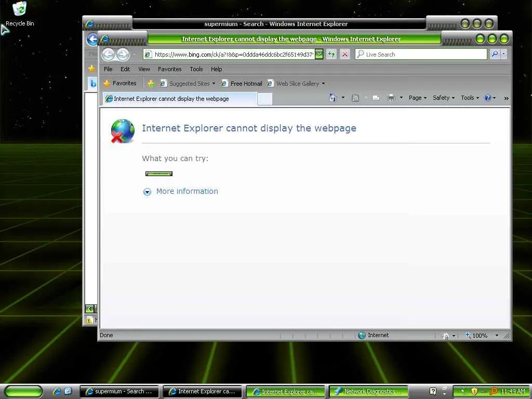Expand the Print options dropdown arrow

click(401, 98)
